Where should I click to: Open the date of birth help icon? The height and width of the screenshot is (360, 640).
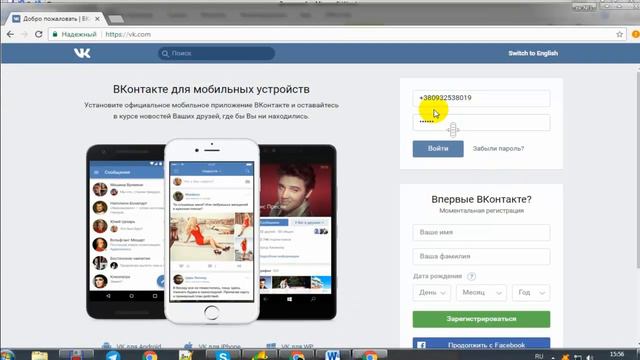[471, 276]
